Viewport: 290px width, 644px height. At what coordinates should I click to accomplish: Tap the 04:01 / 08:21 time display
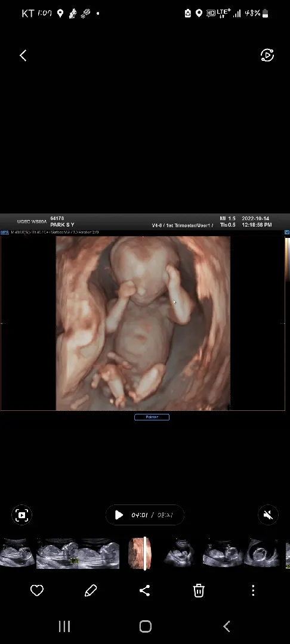(x=152, y=515)
